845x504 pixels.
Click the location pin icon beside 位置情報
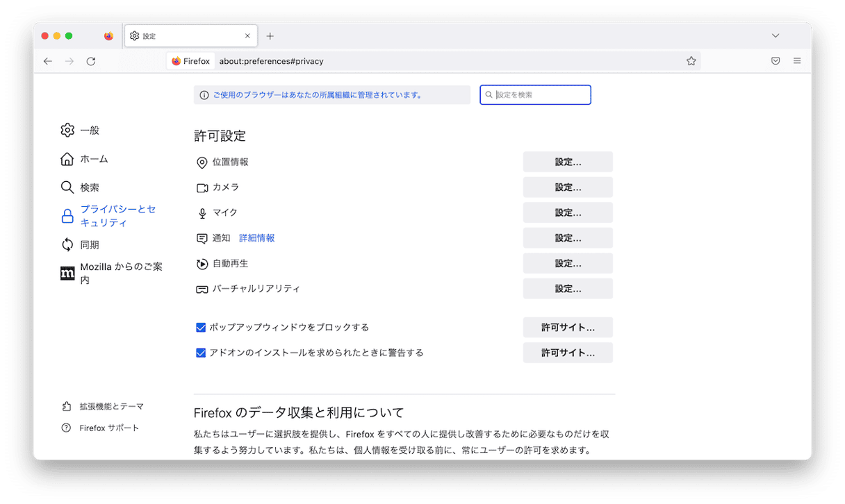click(x=202, y=162)
